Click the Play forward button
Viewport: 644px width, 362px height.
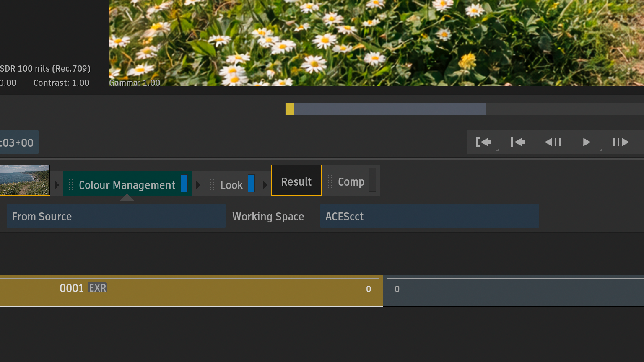click(587, 142)
